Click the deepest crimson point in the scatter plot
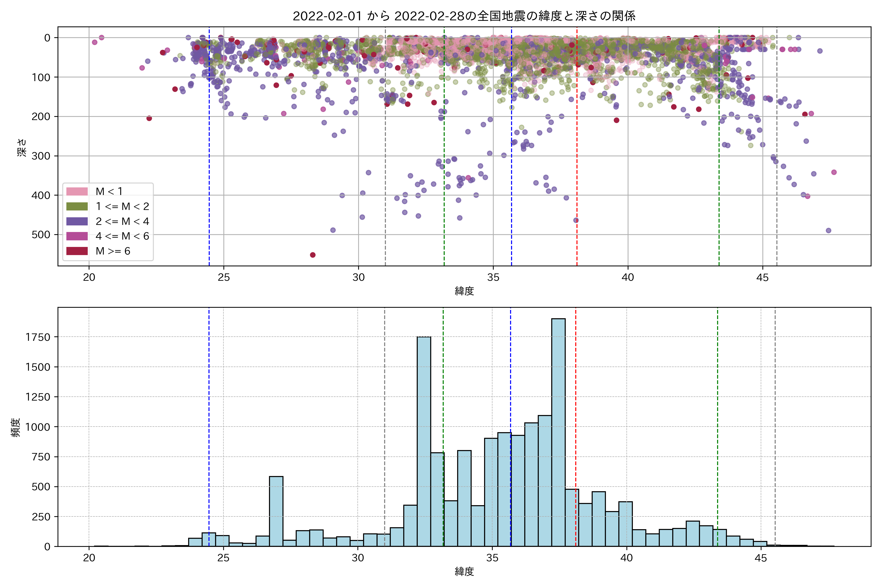This screenshot has height=588, width=882. click(313, 255)
